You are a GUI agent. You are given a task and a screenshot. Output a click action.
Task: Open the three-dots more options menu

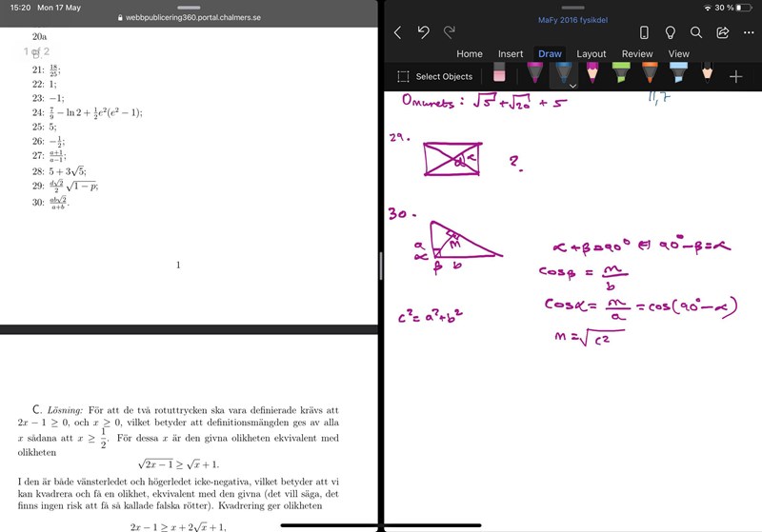coord(747,32)
